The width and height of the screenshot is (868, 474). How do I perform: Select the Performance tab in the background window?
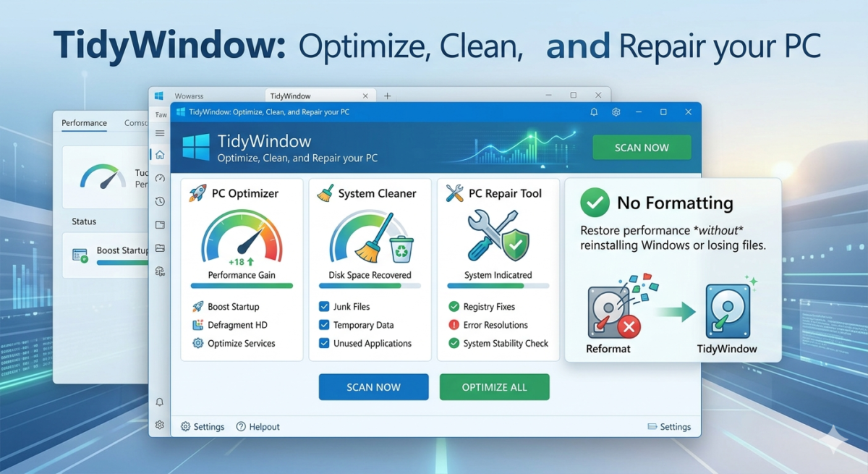(84, 123)
